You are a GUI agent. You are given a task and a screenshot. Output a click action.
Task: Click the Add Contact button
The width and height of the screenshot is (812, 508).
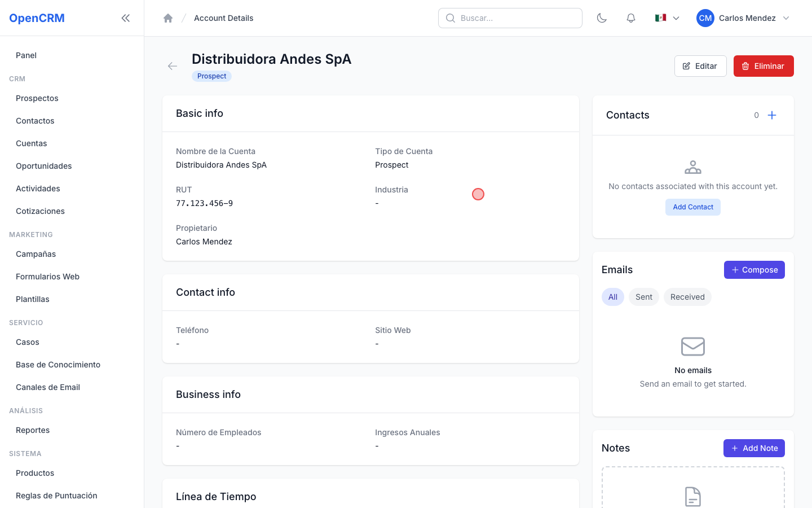(x=693, y=207)
